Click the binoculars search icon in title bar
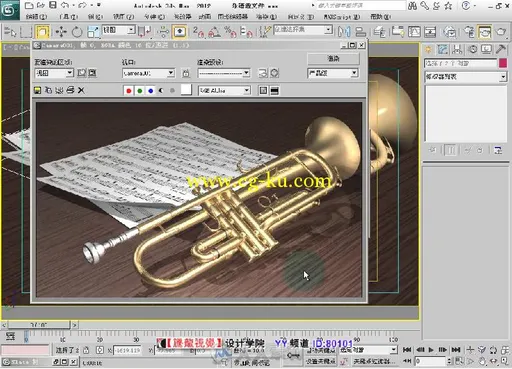512x369 pixels. pos(412,5)
